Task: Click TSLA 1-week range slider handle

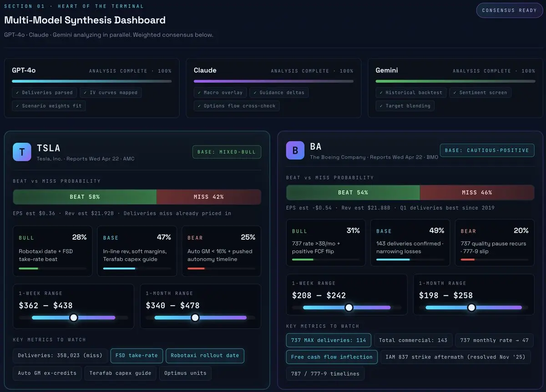Action: [74, 317]
